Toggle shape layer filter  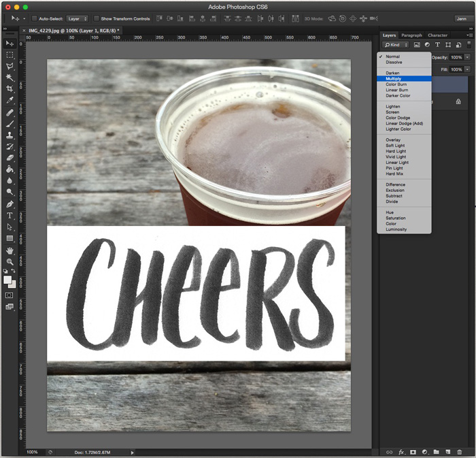click(448, 45)
